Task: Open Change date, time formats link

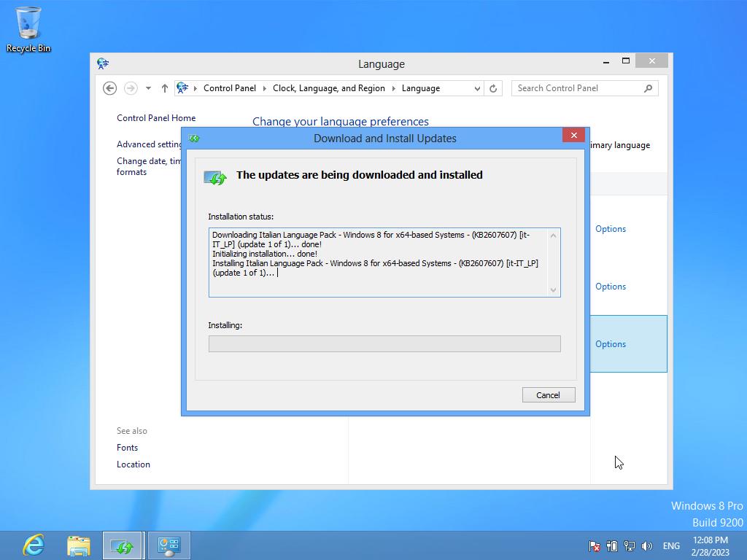Action: coord(149,166)
